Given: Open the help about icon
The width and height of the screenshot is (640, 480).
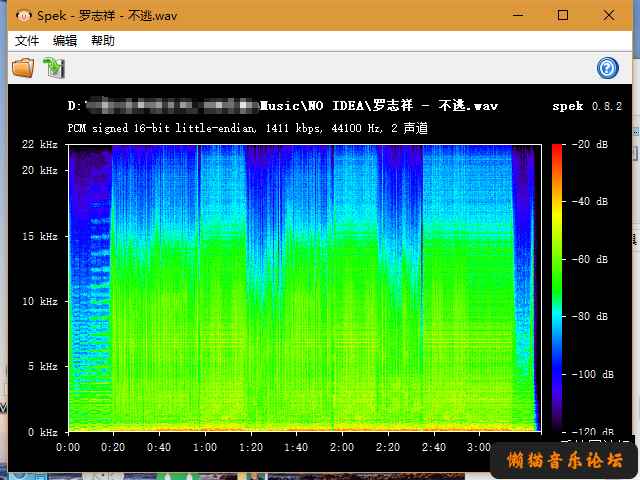Looking at the screenshot, I should (607, 68).
